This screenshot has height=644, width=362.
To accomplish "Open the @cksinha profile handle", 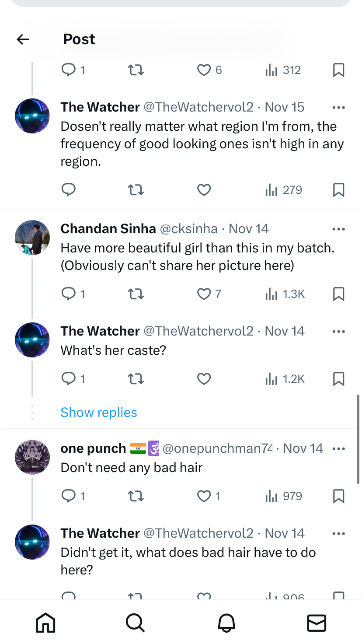I will [188, 229].
